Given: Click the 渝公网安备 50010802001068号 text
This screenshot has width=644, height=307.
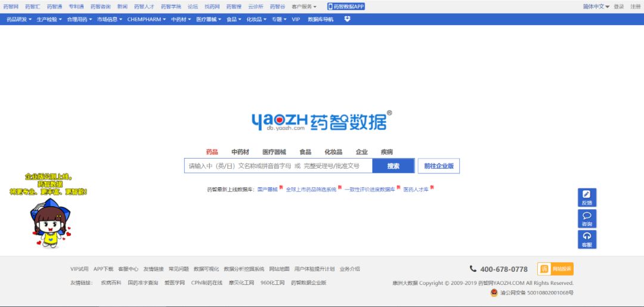Looking at the screenshot, I should point(537,293).
